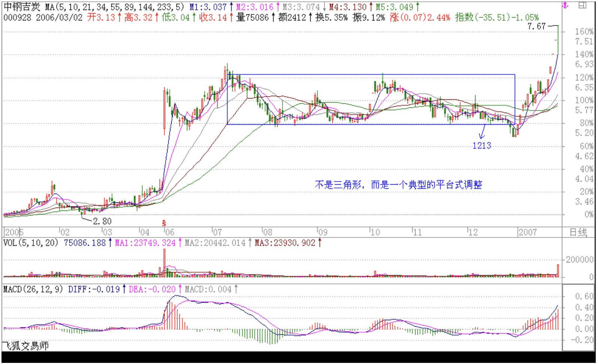Screen dimensions: 598x364
Task: Click the DIFF value in MACD panel
Action: (x=94, y=289)
